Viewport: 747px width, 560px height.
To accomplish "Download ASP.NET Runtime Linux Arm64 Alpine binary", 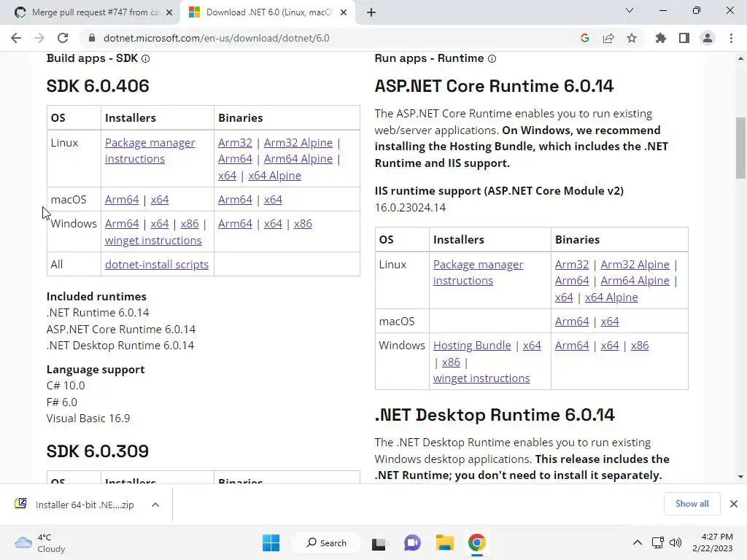I will (x=635, y=281).
